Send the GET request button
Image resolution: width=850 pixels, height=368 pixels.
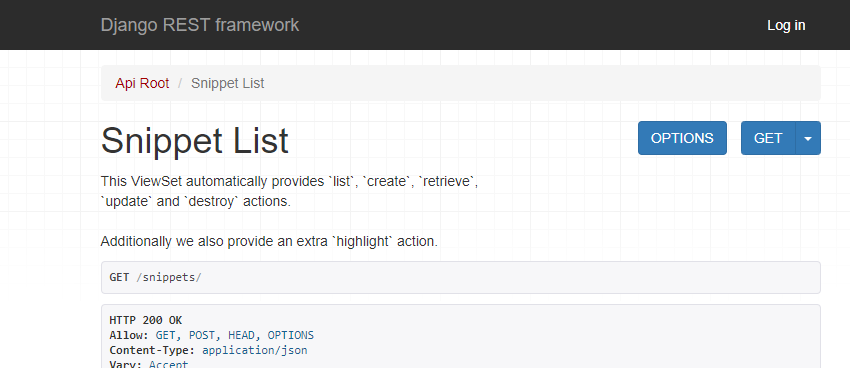[768, 138]
